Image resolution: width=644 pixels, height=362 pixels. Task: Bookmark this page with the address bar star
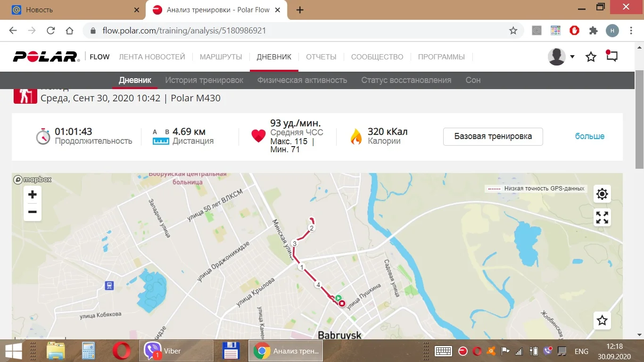(513, 31)
